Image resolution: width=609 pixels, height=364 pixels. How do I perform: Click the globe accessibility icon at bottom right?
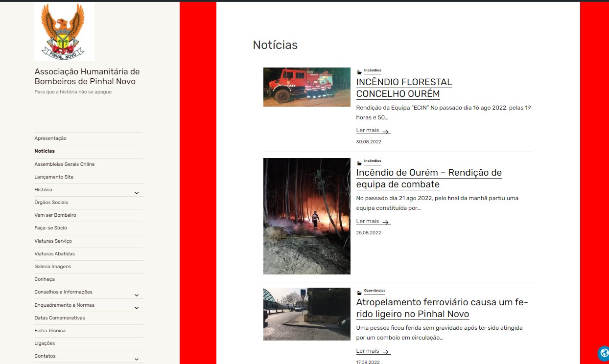(x=603, y=353)
